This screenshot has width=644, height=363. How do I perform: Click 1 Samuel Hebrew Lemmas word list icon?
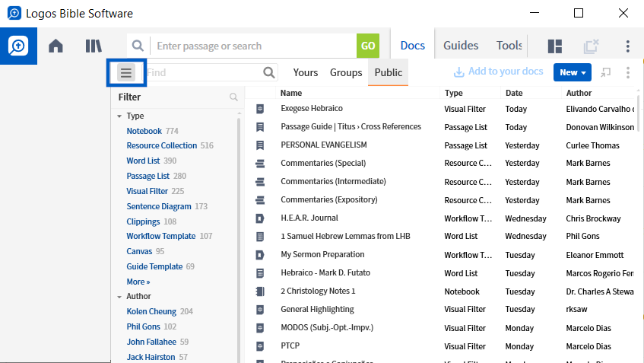260,237
